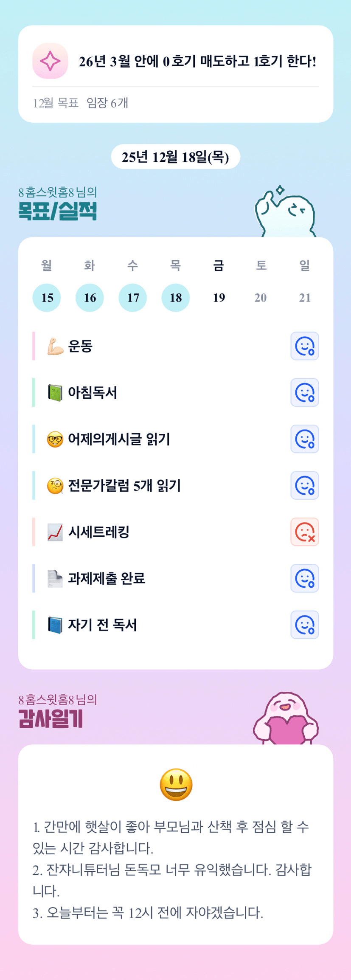The height and width of the screenshot is (980, 351).
Task: Select Thursday the 18th date circle
Action: [175, 298]
